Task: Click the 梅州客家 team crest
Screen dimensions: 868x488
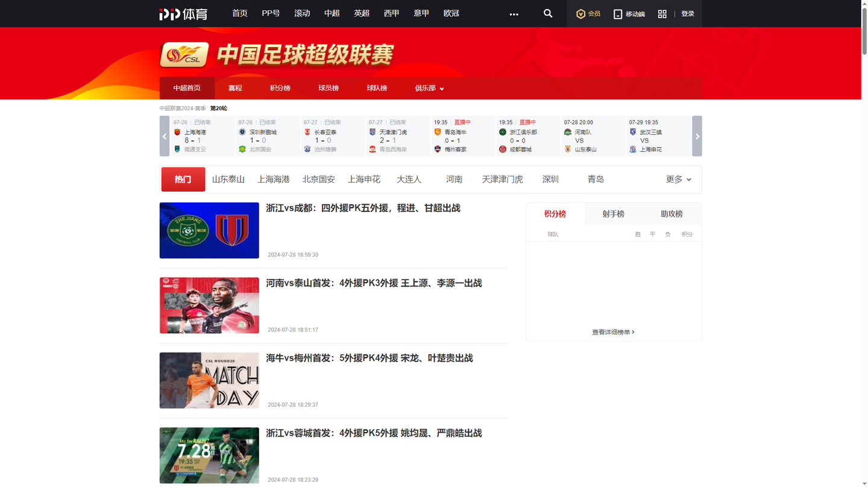Action: 438,149
